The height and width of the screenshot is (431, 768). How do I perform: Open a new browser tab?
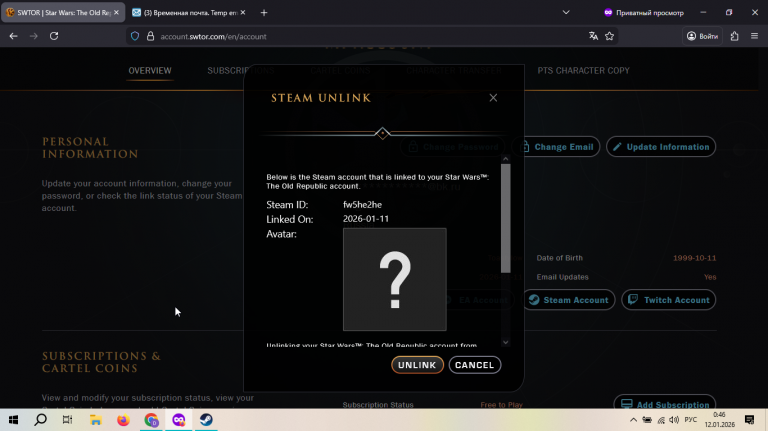pos(264,13)
